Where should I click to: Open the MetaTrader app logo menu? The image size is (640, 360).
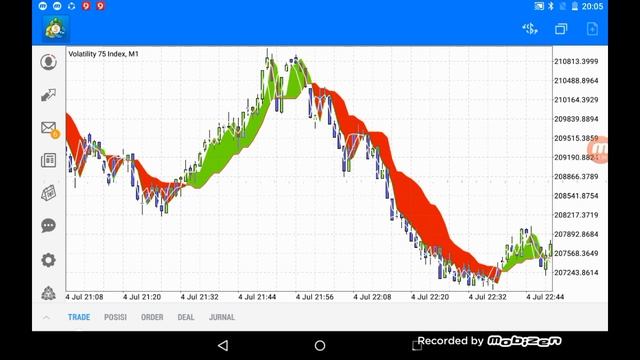point(56,29)
